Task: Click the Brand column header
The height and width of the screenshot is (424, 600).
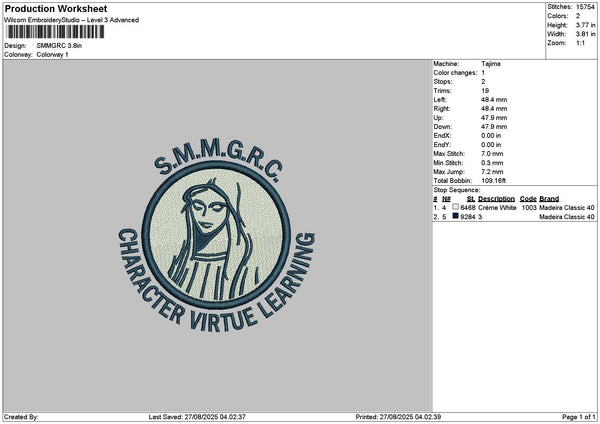Action: tap(549, 199)
